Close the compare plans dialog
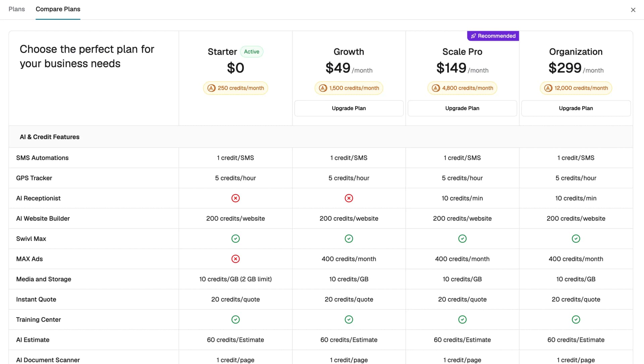 633,10
